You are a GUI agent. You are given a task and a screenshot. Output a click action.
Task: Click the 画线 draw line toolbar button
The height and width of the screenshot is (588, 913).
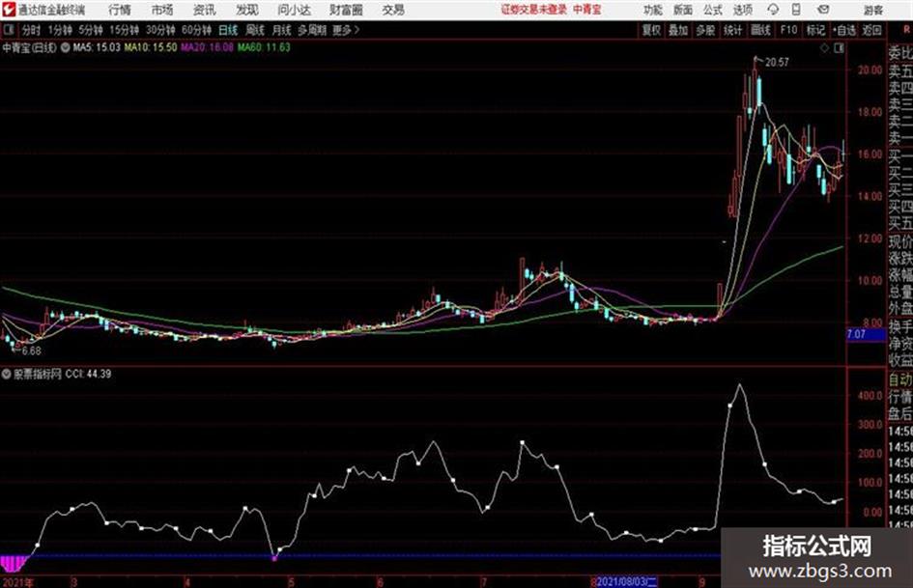click(x=760, y=30)
